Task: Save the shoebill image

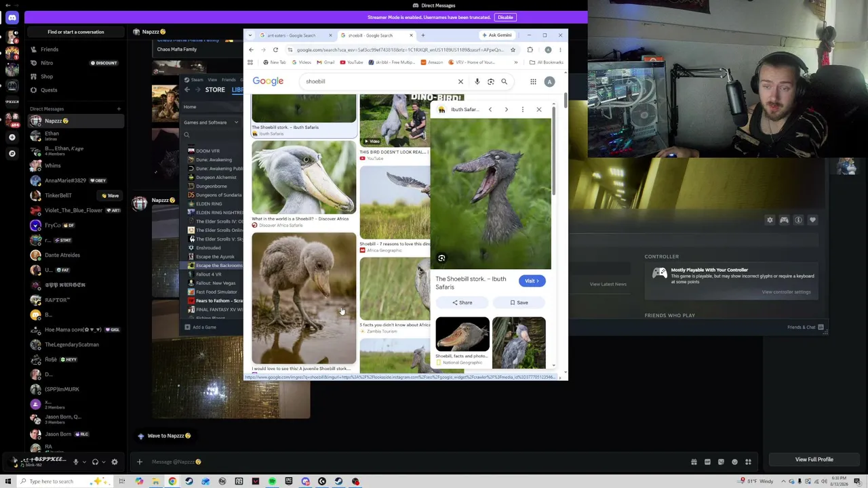Action: [519, 303]
